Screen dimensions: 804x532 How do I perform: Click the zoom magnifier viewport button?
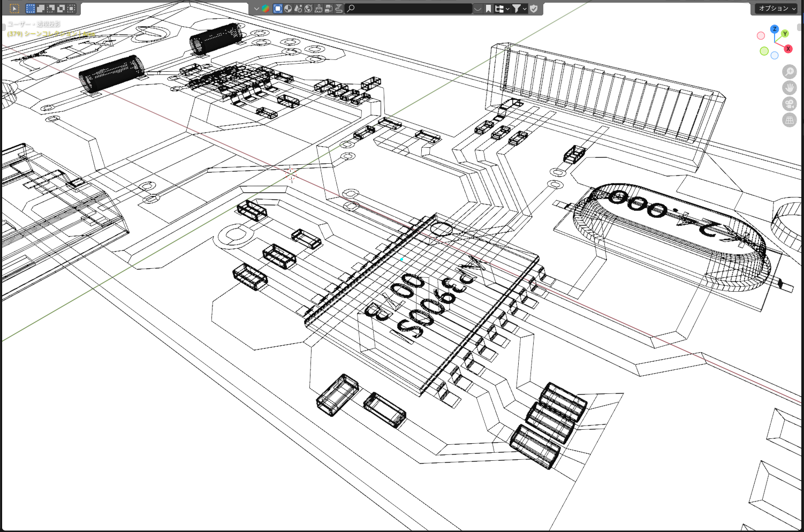coord(790,72)
